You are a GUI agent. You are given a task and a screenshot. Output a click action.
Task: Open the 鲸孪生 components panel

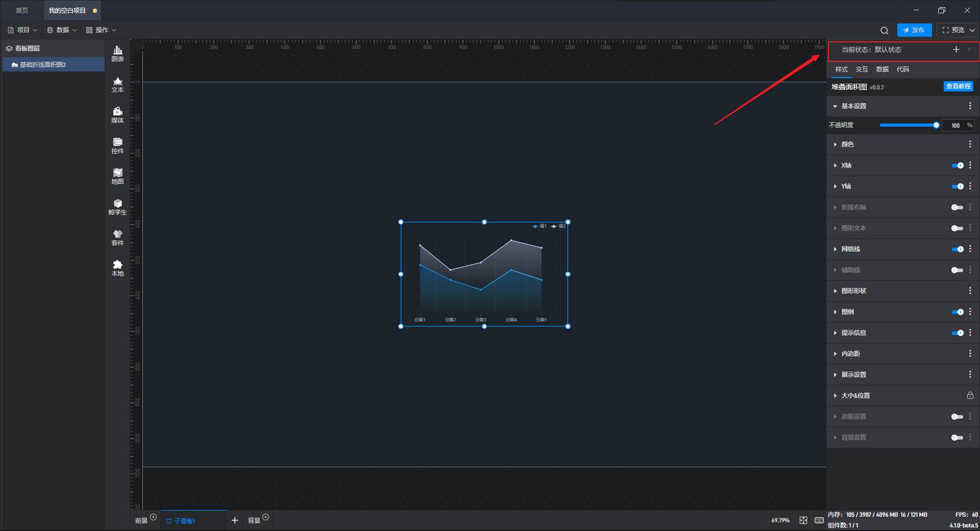(117, 207)
